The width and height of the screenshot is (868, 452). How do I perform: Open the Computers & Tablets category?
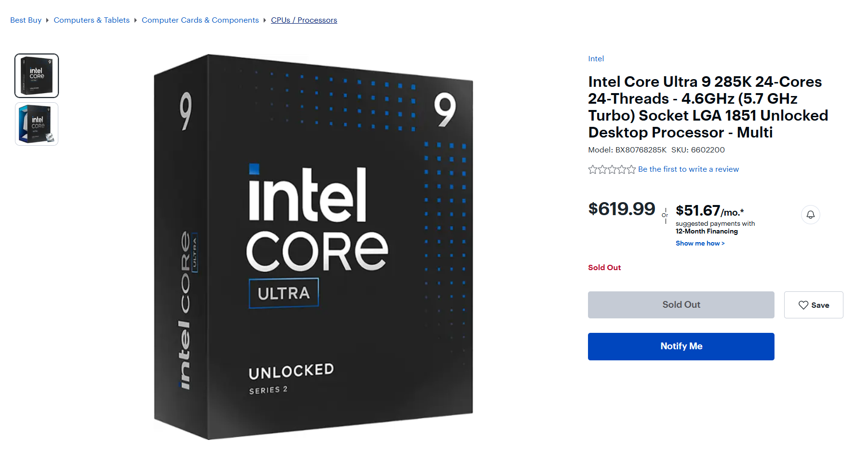[92, 20]
